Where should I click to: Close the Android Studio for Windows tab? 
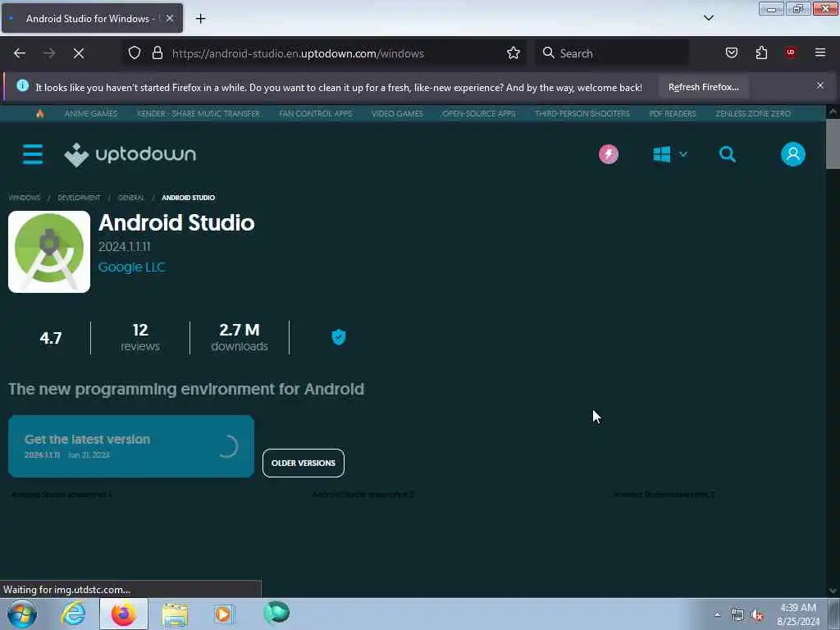click(x=169, y=18)
